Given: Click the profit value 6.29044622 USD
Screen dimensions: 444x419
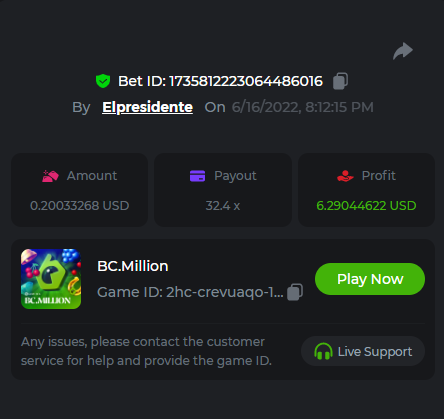Looking at the screenshot, I should pos(366,206).
